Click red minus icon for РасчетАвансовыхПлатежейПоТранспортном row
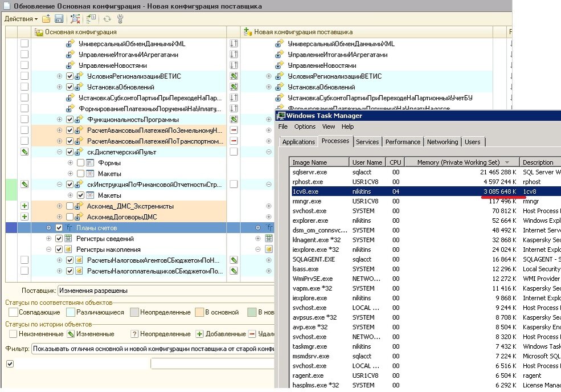561x392 pixels. [x=234, y=141]
